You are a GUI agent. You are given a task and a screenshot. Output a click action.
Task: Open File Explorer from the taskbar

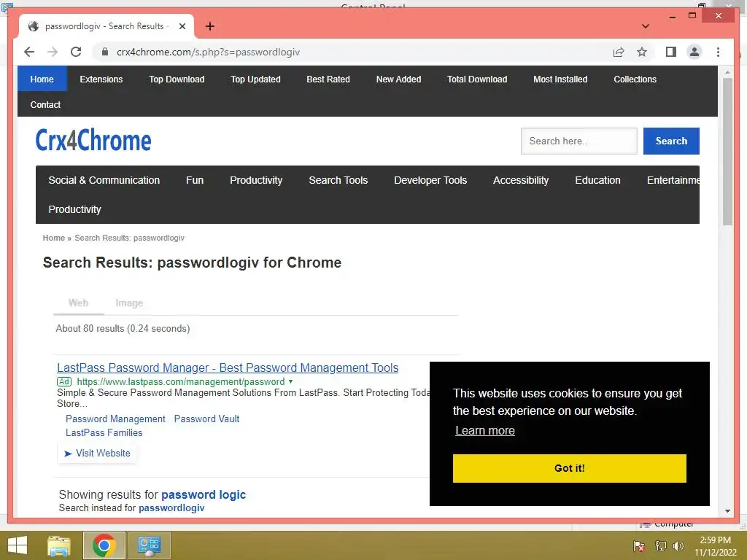pos(59,545)
